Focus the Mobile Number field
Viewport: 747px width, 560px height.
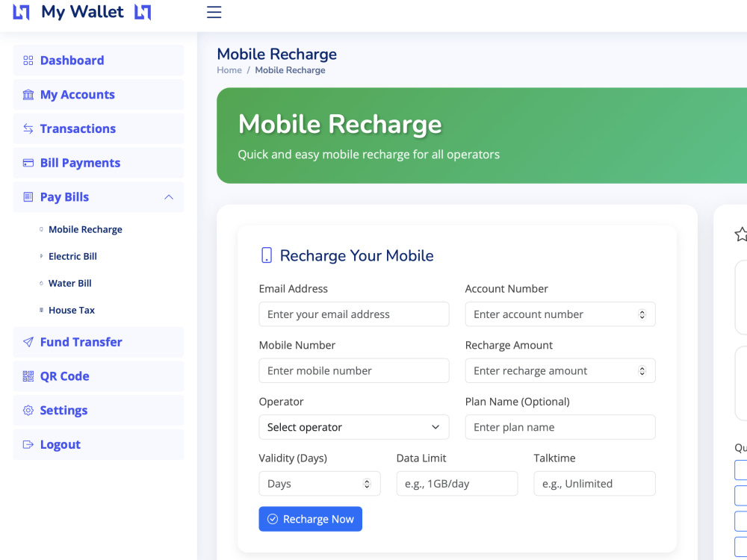(354, 371)
